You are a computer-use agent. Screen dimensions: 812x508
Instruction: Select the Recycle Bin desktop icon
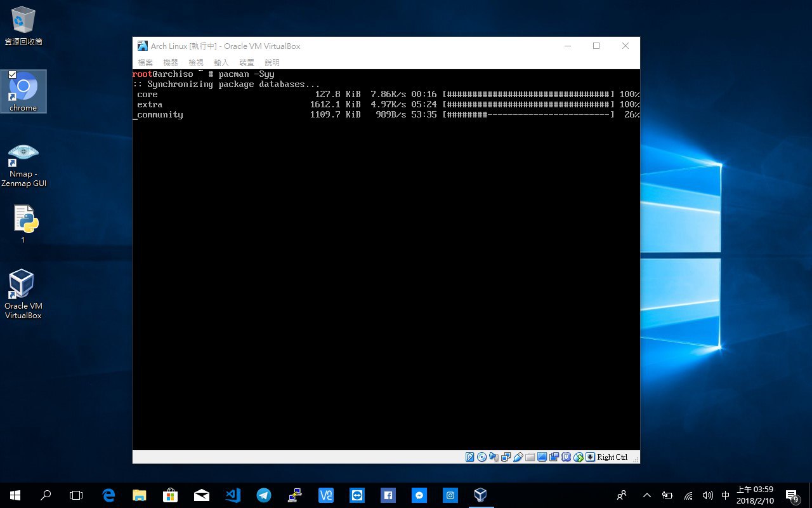coord(23,26)
